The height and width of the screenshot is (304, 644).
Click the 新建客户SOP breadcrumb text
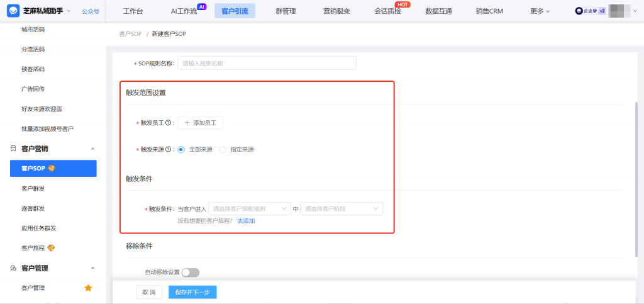coord(169,34)
